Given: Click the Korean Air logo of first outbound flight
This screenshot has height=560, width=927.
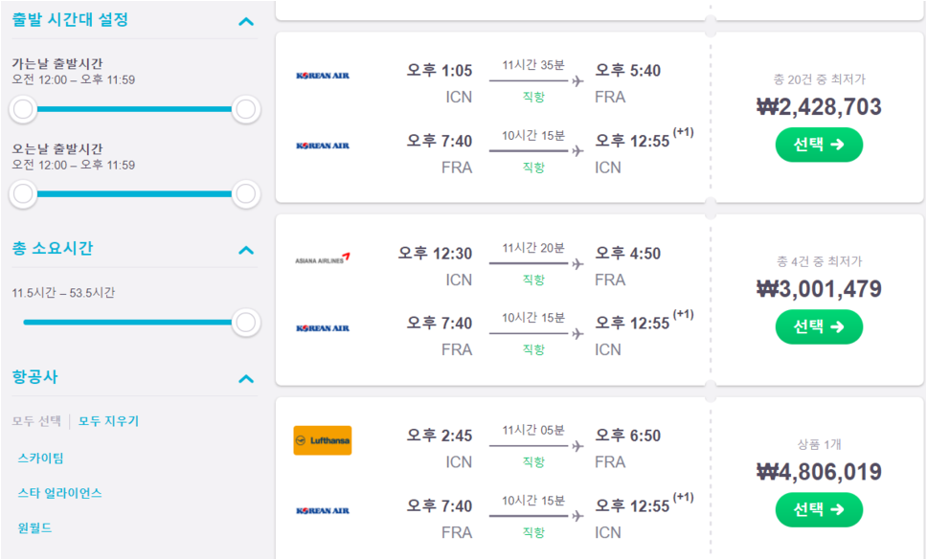Looking at the screenshot, I should [323, 76].
